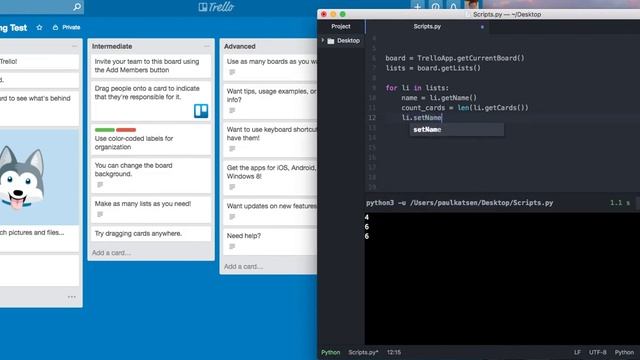Star the Trello board with the star icon

[39, 27]
